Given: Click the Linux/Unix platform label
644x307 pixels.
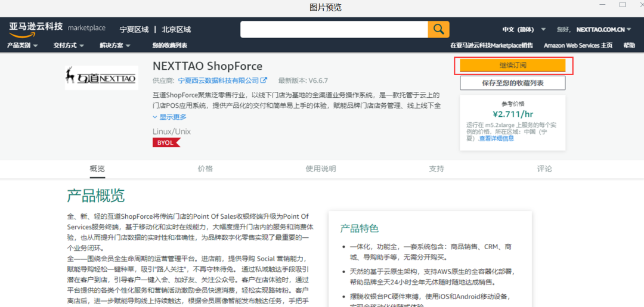Looking at the screenshot, I should [x=172, y=132].
